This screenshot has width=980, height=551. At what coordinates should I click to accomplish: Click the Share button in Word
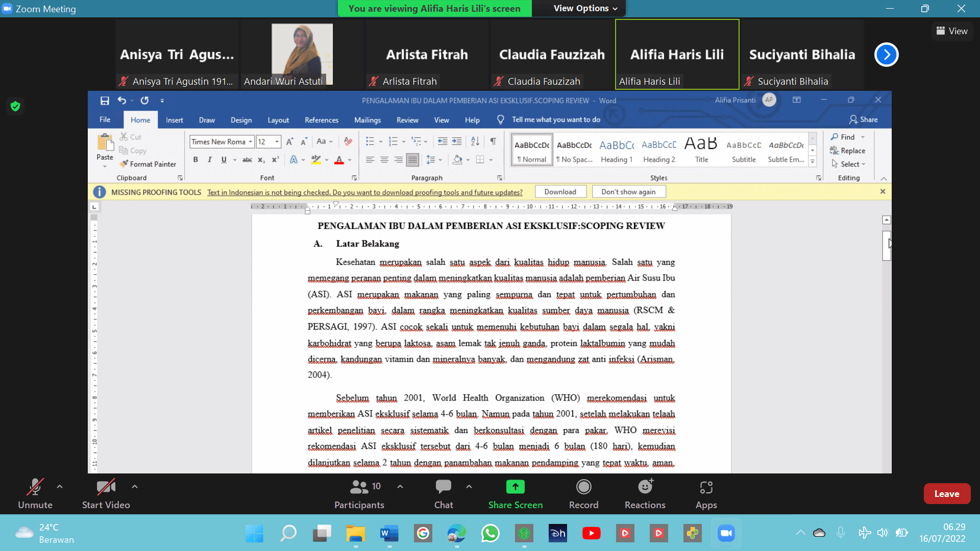point(863,119)
